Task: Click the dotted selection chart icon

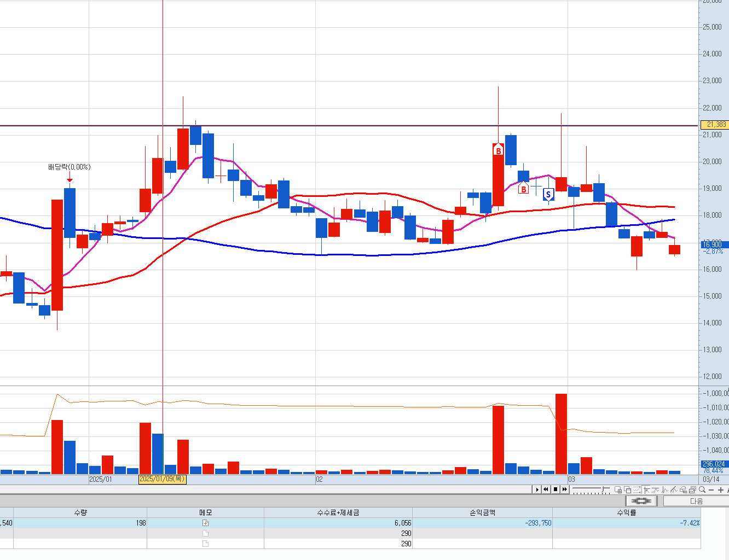Action: coord(637,489)
